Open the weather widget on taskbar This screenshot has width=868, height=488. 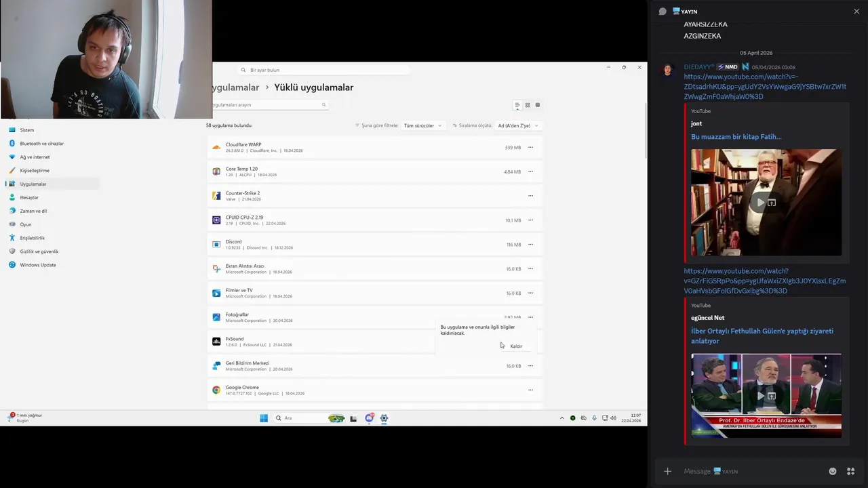tap(24, 418)
